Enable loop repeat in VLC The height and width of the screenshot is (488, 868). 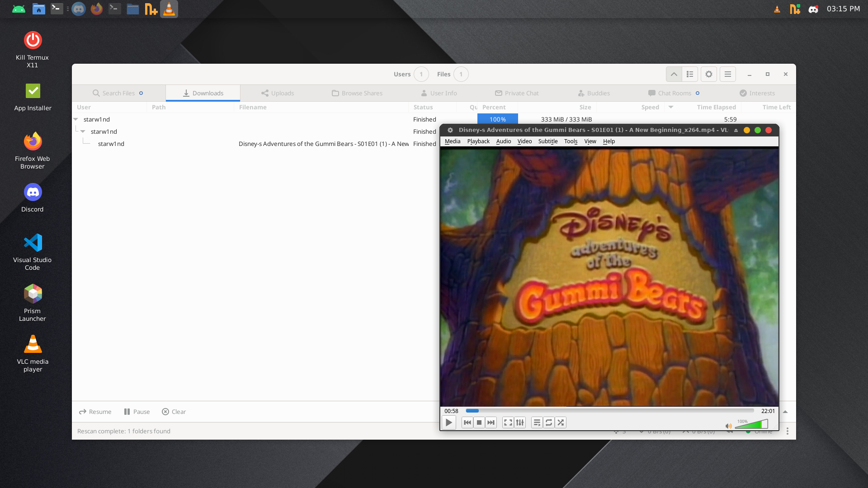[548, 422]
